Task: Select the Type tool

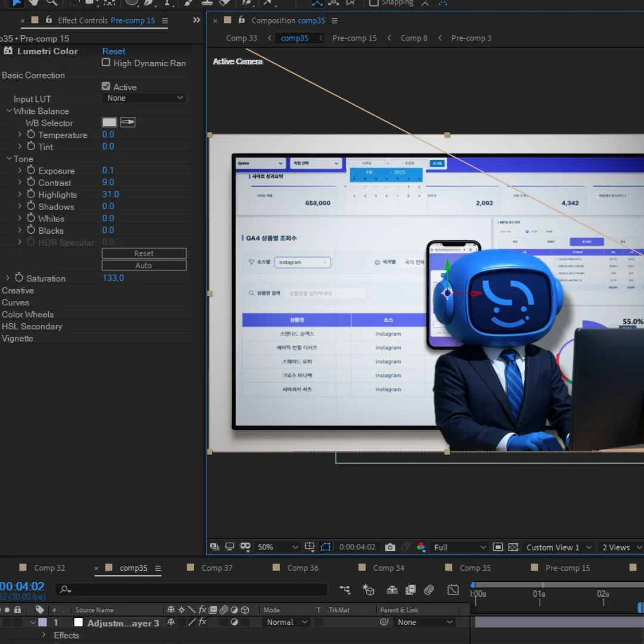Action: (x=167, y=2)
